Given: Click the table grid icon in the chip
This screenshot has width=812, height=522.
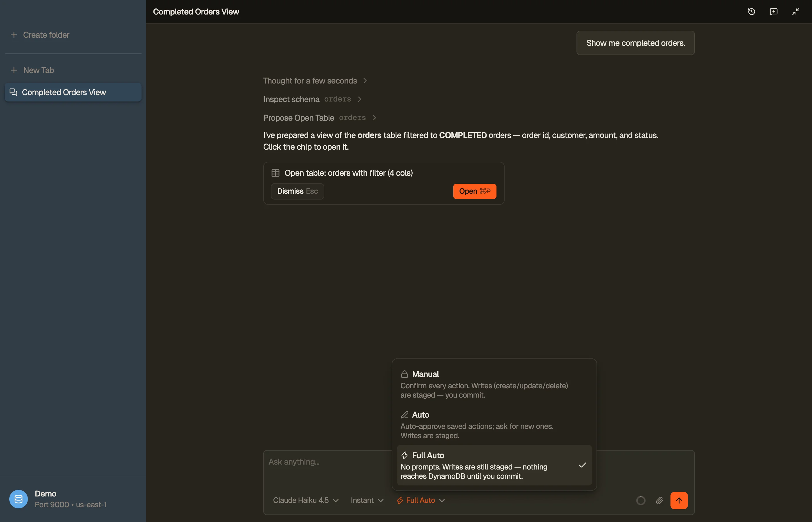Looking at the screenshot, I should [275, 173].
